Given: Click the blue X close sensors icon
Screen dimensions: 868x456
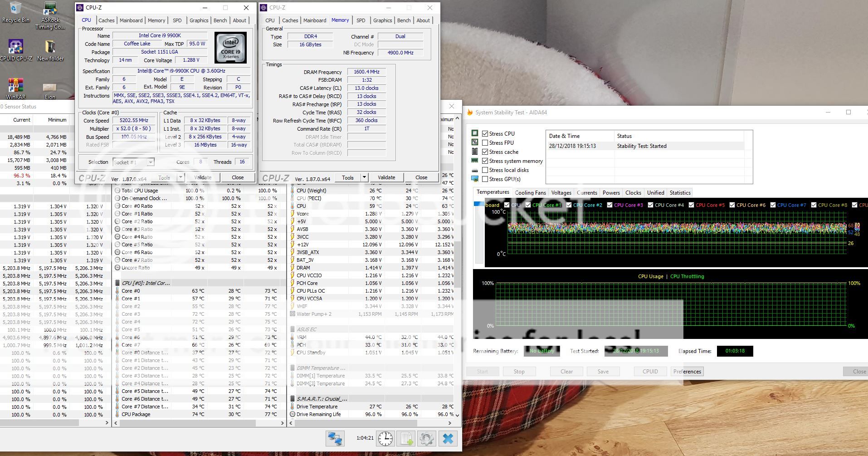Looking at the screenshot, I should click(x=448, y=438).
